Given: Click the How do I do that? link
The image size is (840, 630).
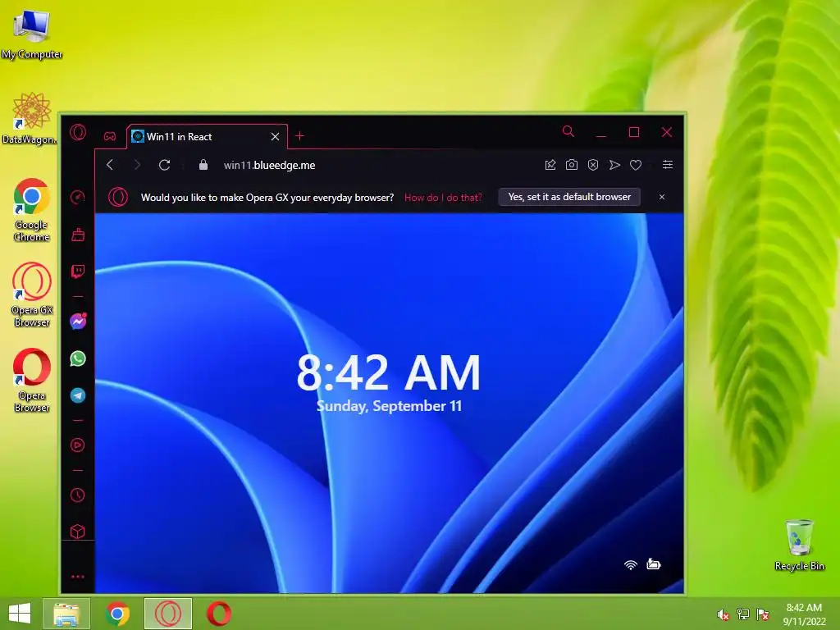Looking at the screenshot, I should pos(443,197).
